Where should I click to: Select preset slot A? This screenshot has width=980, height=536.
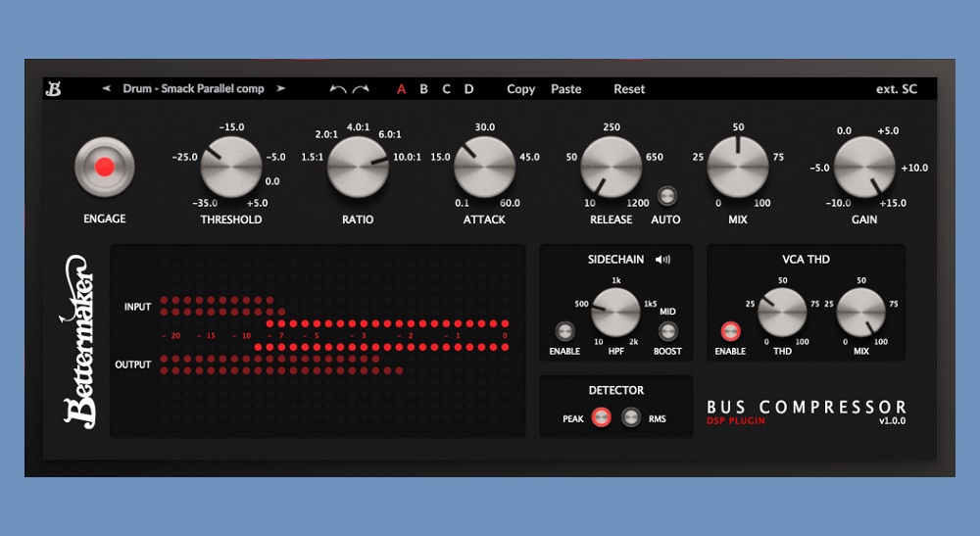[x=401, y=89]
